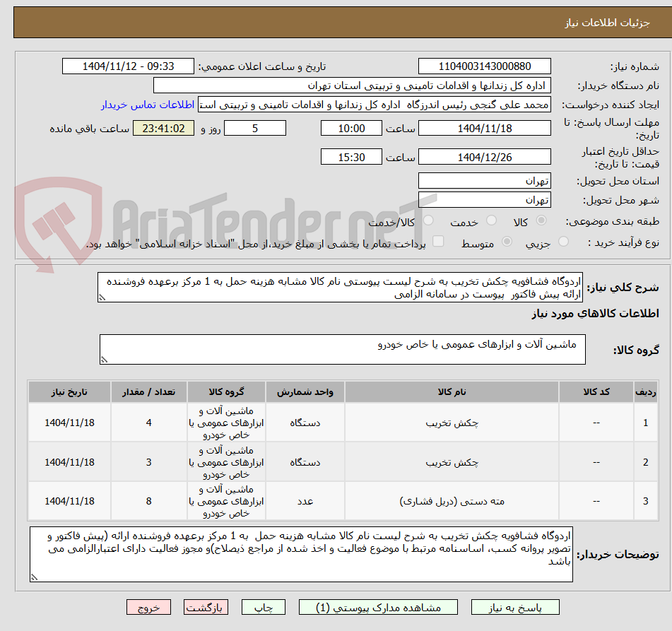
Task: Click the پاسخ به نیاز button
Action: tap(515, 608)
